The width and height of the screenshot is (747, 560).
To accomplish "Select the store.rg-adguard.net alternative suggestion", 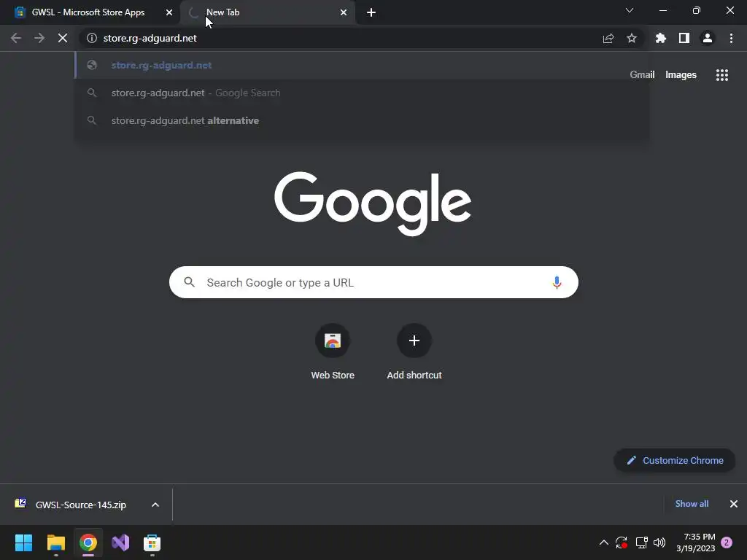I will pyautogui.click(x=362, y=120).
